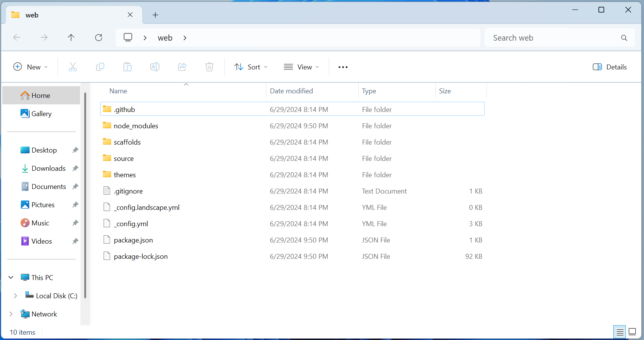The height and width of the screenshot is (340, 644).
Task: Open Gallery in the navigation pane
Action: point(41,113)
